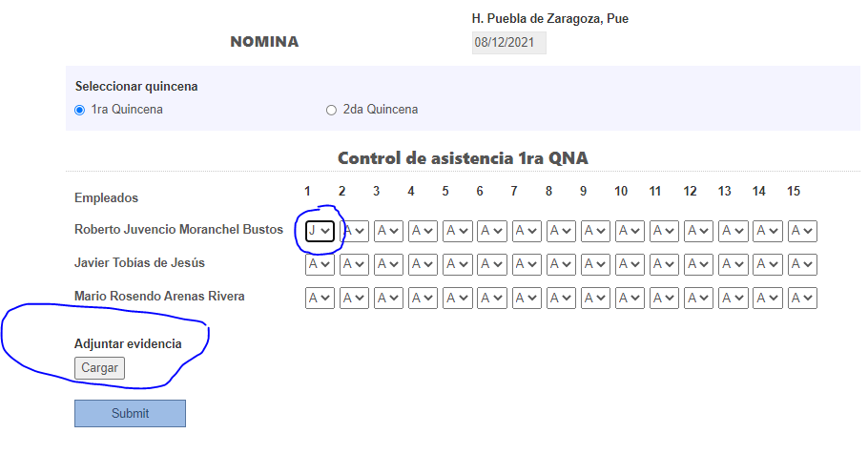This screenshot has height=454, width=868.
Task: Click the Cargar evidence upload button
Action: click(x=99, y=368)
